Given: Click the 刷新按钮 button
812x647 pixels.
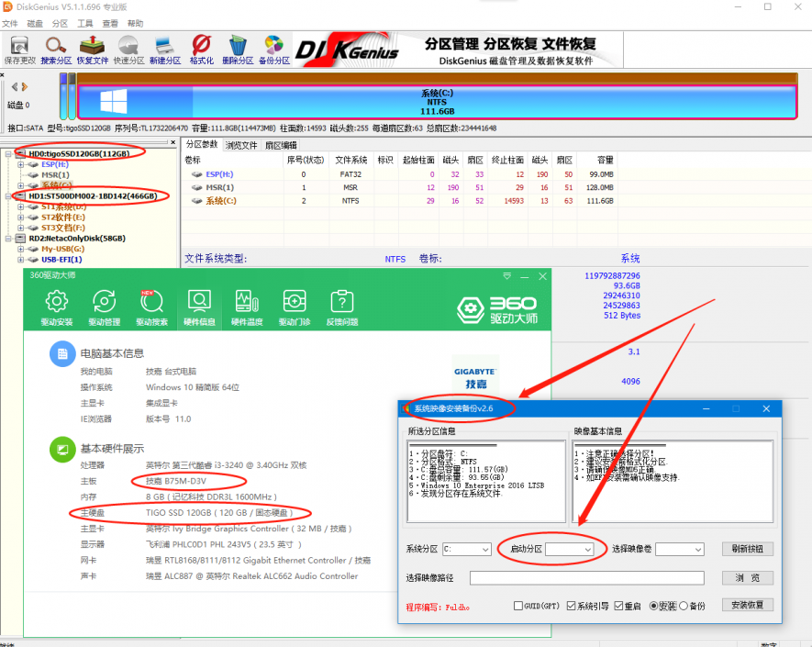Looking at the screenshot, I should (x=747, y=549).
